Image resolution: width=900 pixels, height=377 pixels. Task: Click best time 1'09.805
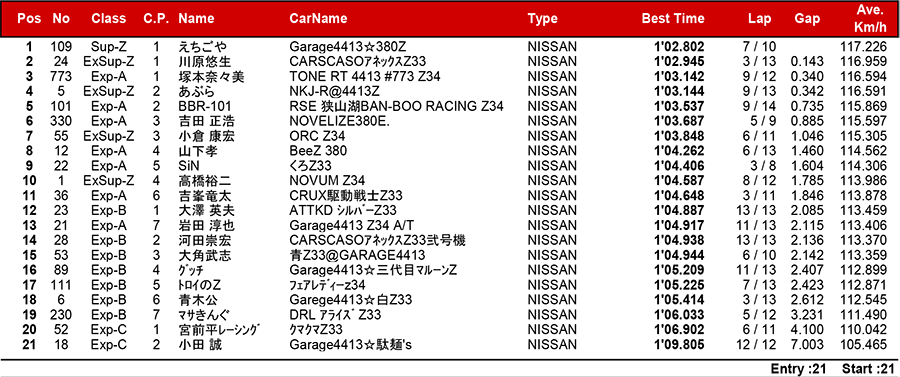tap(679, 345)
